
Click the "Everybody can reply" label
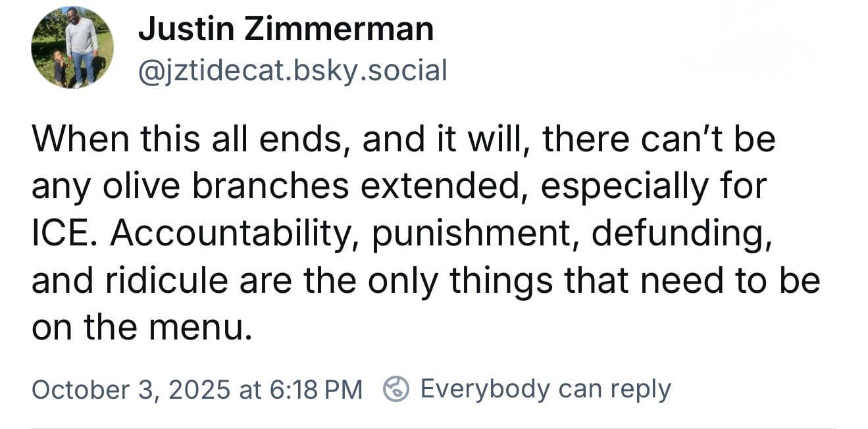(545, 389)
